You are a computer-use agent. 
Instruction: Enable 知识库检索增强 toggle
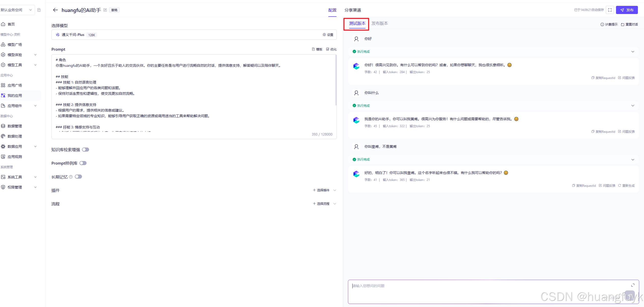click(x=86, y=150)
